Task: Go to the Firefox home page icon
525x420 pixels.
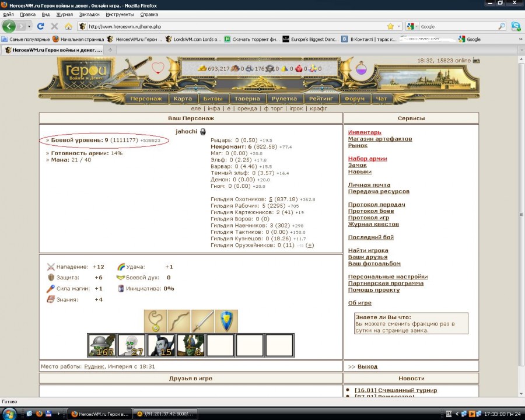Action: [68, 26]
